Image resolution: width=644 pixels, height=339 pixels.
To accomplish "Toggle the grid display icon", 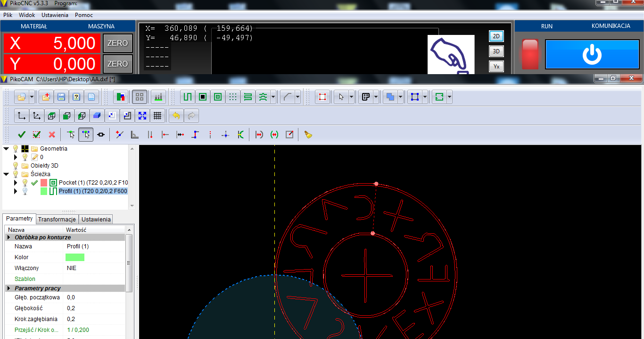I will coord(157,116).
